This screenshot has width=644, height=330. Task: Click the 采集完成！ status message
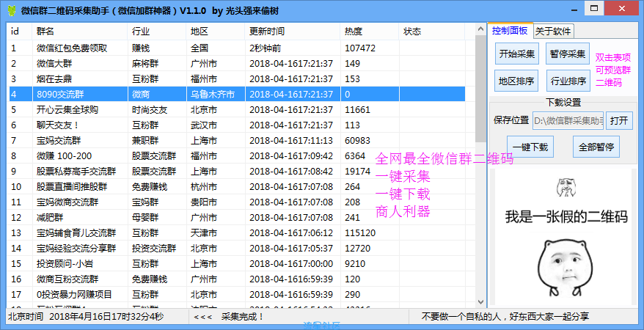pyautogui.click(x=243, y=317)
